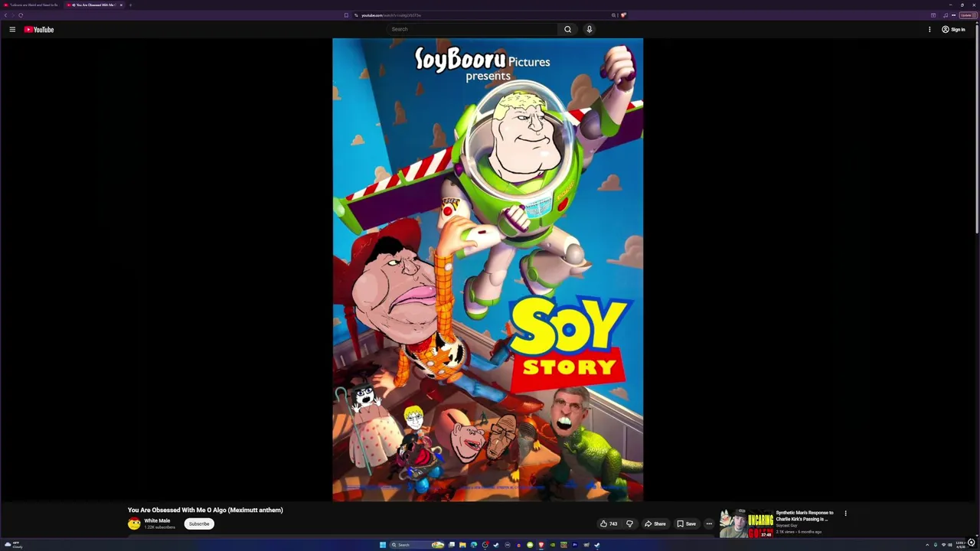
Task: Click the magnifier search button
Action: click(567, 29)
